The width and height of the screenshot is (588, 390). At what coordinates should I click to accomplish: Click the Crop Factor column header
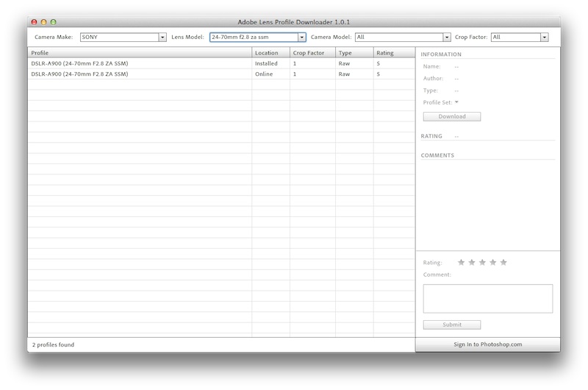click(312, 53)
